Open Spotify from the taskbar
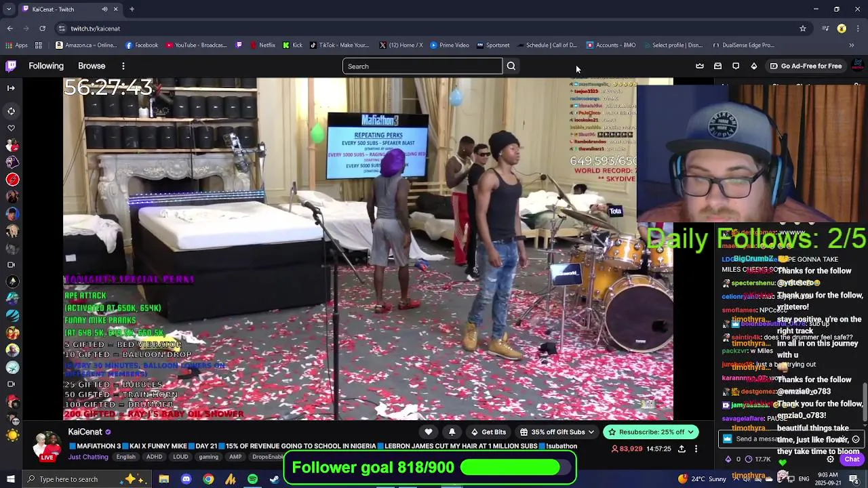This screenshot has width=868, height=488. point(252,479)
